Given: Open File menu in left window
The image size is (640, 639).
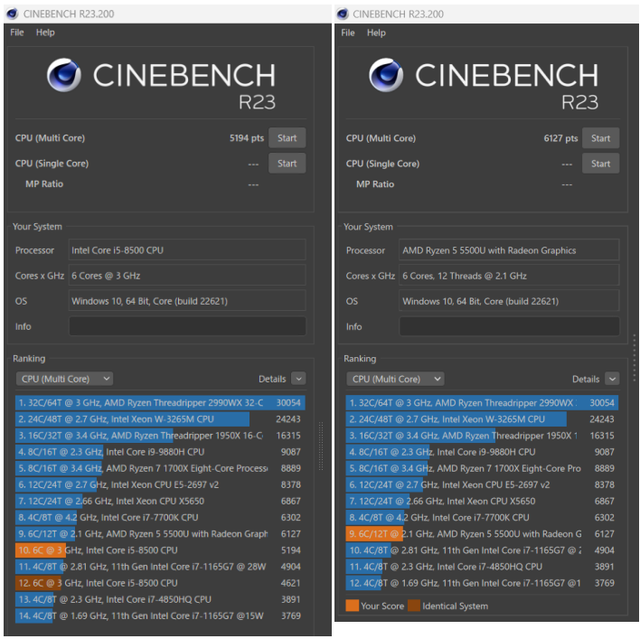Looking at the screenshot, I should [x=17, y=32].
